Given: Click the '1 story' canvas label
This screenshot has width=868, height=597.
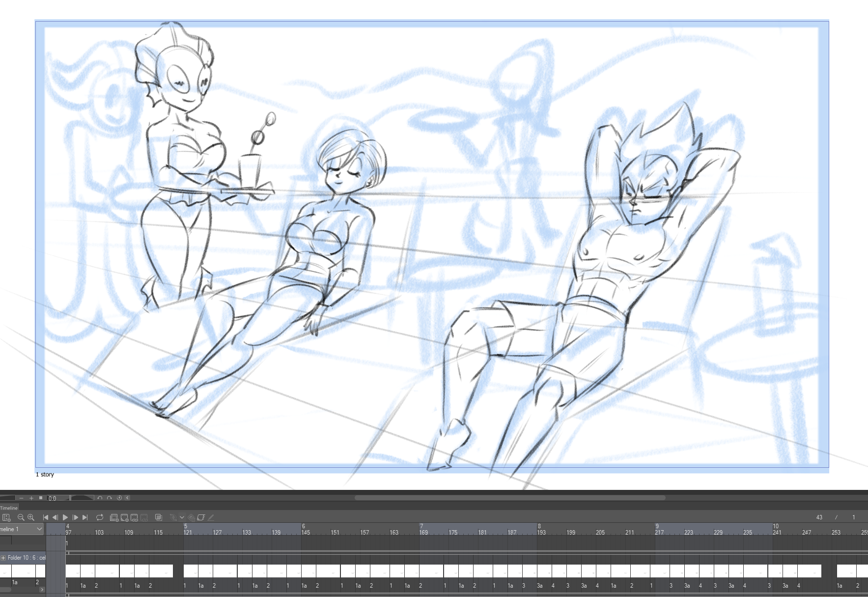Looking at the screenshot, I should [45, 475].
